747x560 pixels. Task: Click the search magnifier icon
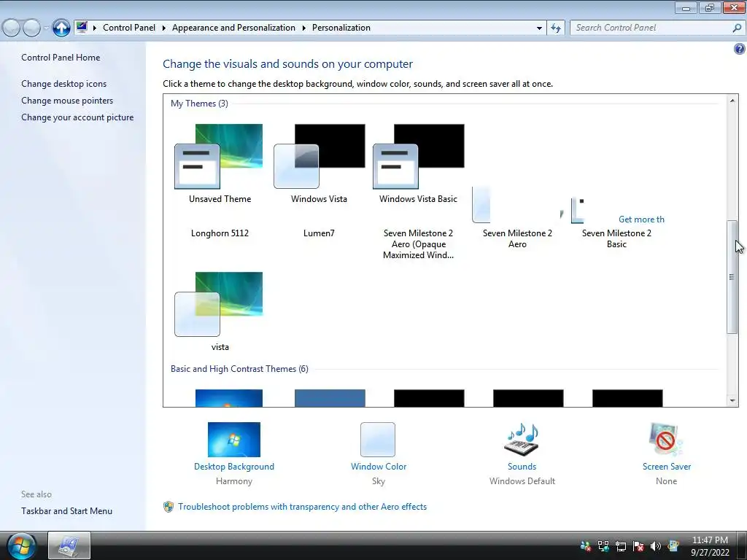tap(737, 28)
